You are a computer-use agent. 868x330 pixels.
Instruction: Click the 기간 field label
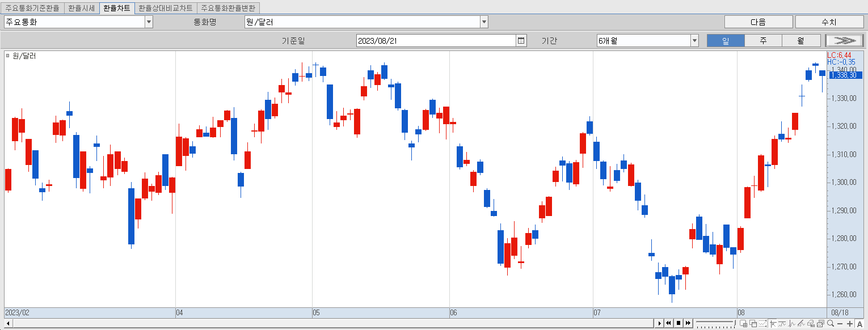(549, 41)
